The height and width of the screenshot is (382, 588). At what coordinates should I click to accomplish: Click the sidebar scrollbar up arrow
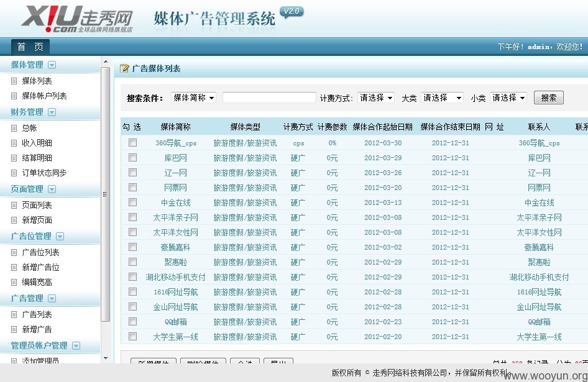point(106,61)
